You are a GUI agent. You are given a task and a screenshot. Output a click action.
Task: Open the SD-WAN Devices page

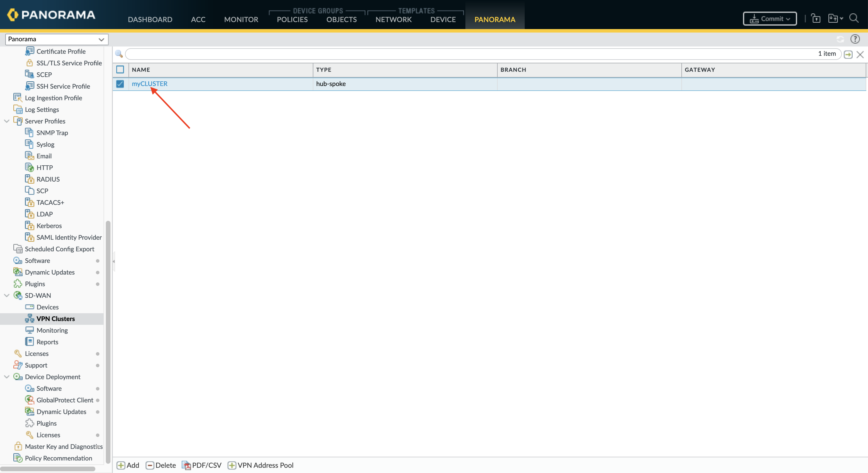[x=47, y=307]
